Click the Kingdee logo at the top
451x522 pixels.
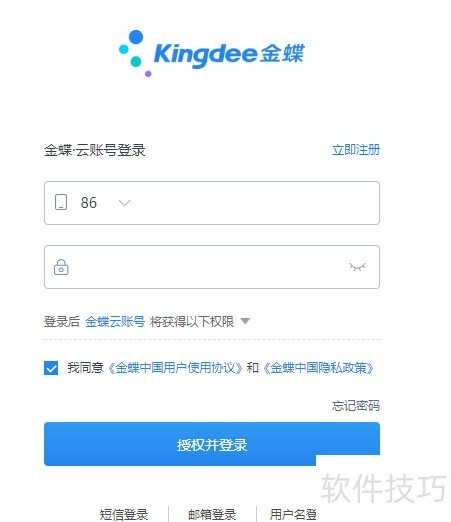click(x=212, y=53)
